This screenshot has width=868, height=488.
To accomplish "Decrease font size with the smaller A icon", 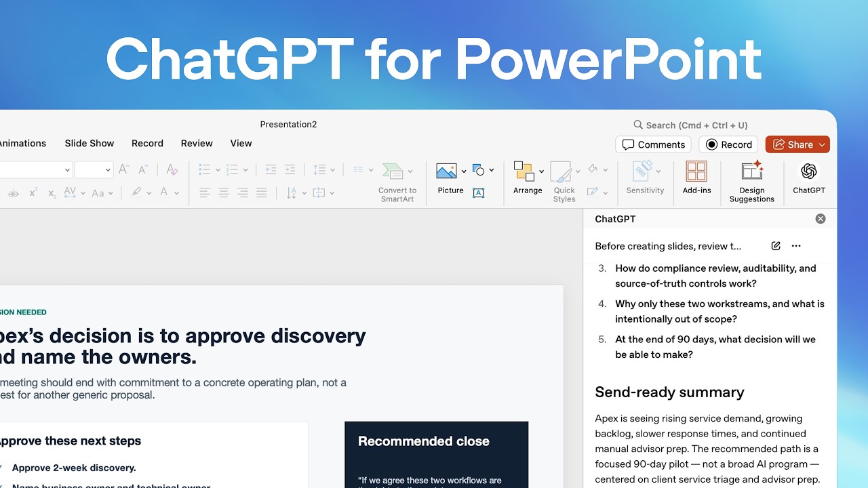I will click(142, 169).
